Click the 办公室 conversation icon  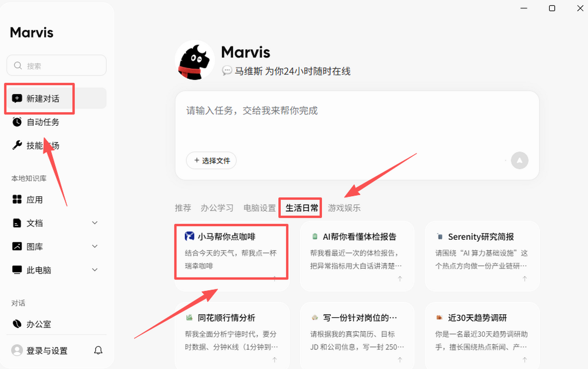pyautogui.click(x=17, y=324)
